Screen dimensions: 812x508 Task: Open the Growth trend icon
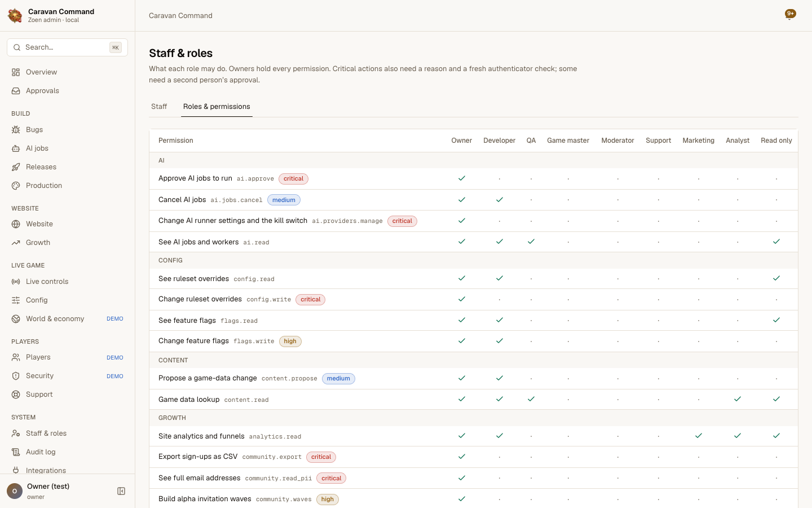pyautogui.click(x=16, y=243)
